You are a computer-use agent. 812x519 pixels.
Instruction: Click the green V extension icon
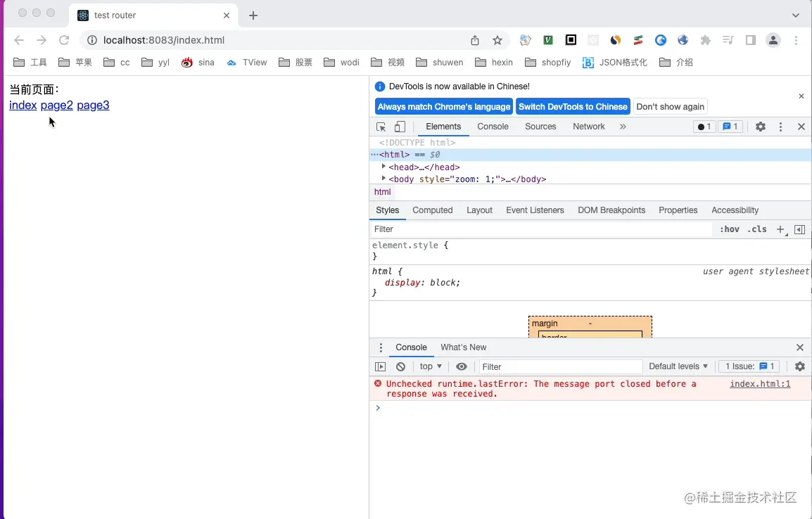click(548, 40)
